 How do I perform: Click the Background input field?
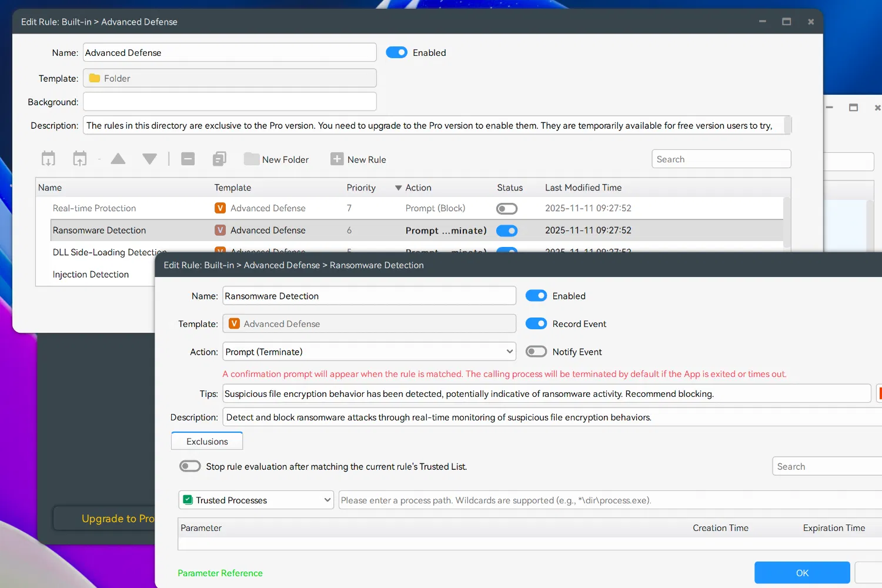(x=229, y=101)
